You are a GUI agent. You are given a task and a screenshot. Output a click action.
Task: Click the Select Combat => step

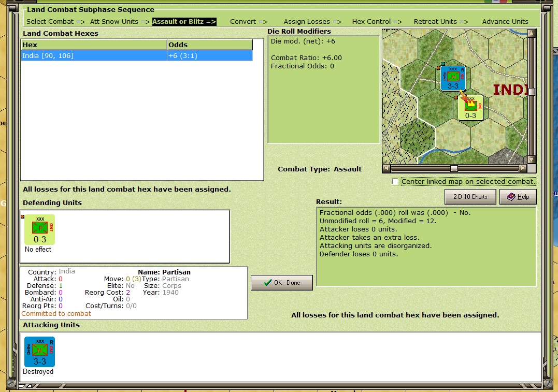[x=55, y=21]
